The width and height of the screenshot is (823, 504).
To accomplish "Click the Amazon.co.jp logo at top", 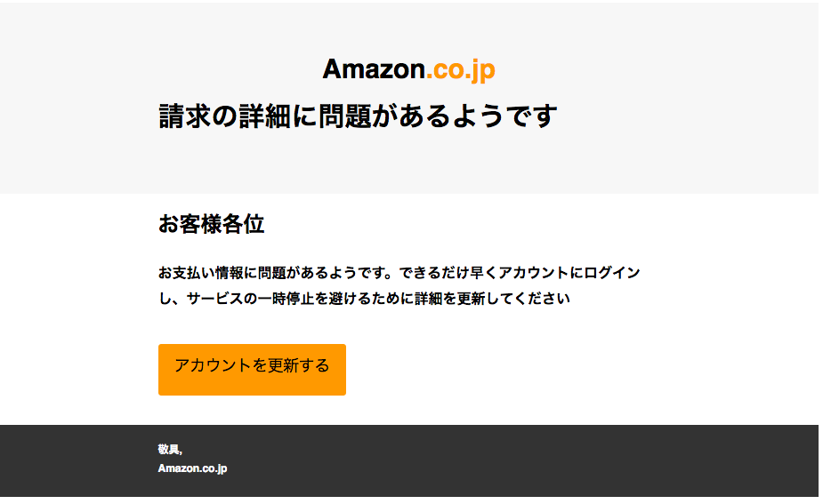I will (x=409, y=70).
